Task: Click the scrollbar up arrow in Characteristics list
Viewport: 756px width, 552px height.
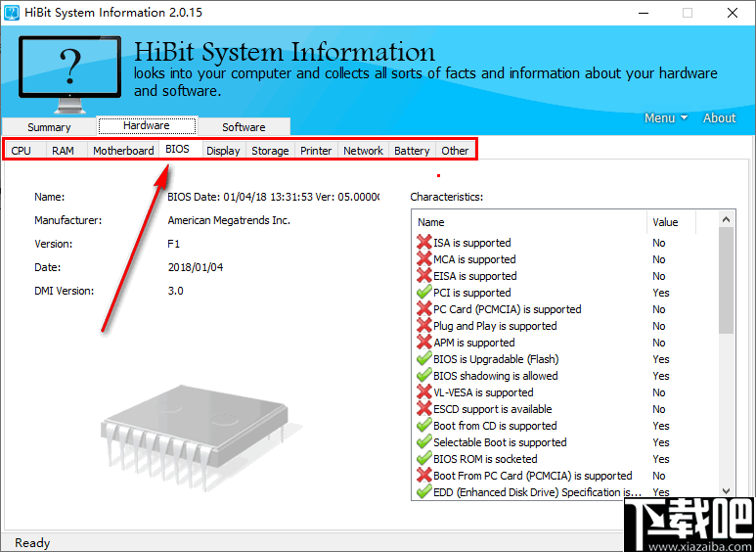Action: pos(726,220)
